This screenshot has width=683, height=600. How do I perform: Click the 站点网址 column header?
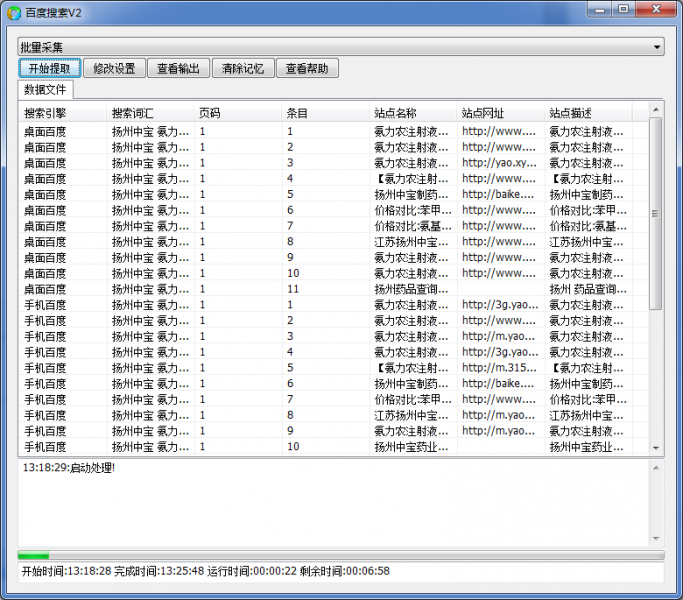click(x=500, y=113)
